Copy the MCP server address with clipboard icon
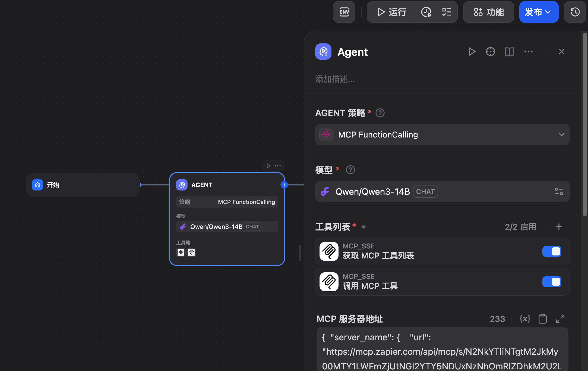The image size is (588, 371). pos(542,319)
